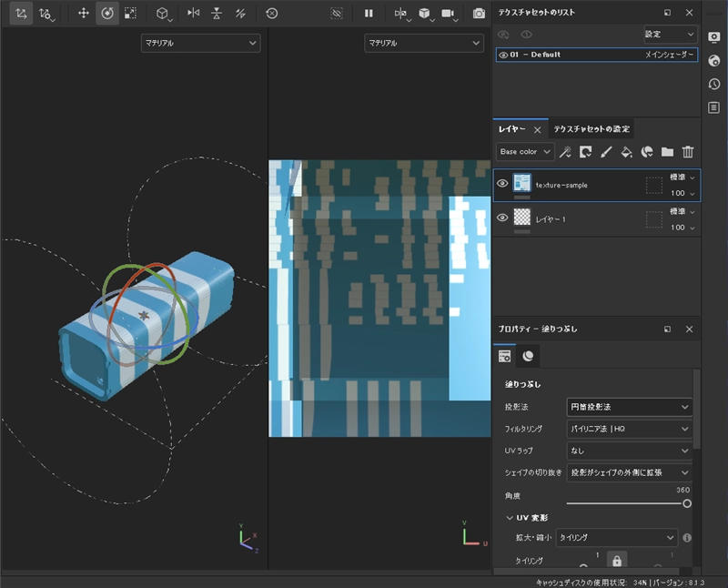Flip the projection vertically
This screenshot has height=588, width=728.
click(217, 13)
